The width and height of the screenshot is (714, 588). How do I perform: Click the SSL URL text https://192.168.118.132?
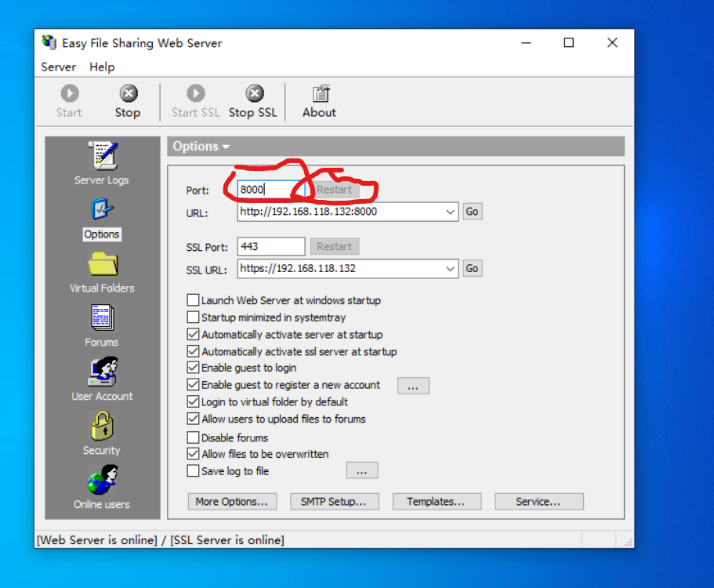click(x=298, y=269)
